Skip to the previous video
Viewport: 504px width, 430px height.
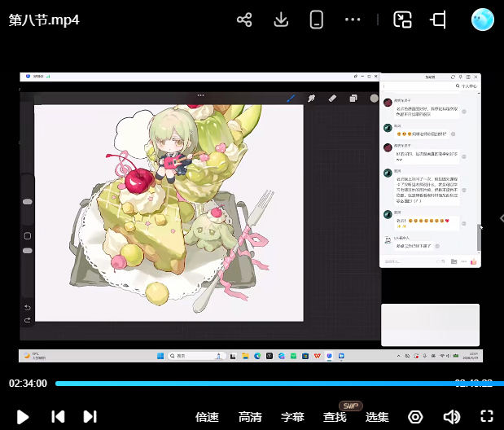[x=58, y=417]
